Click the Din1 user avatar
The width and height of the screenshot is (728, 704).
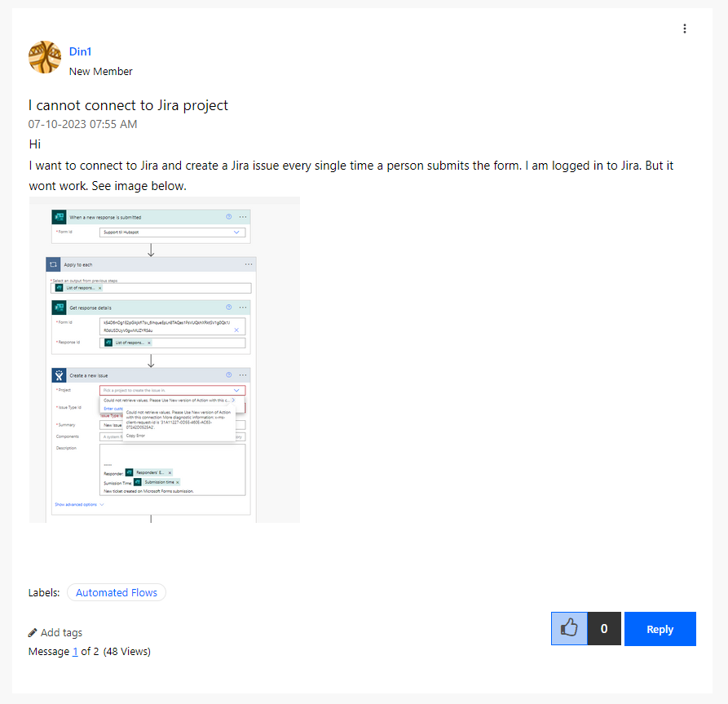click(45, 57)
